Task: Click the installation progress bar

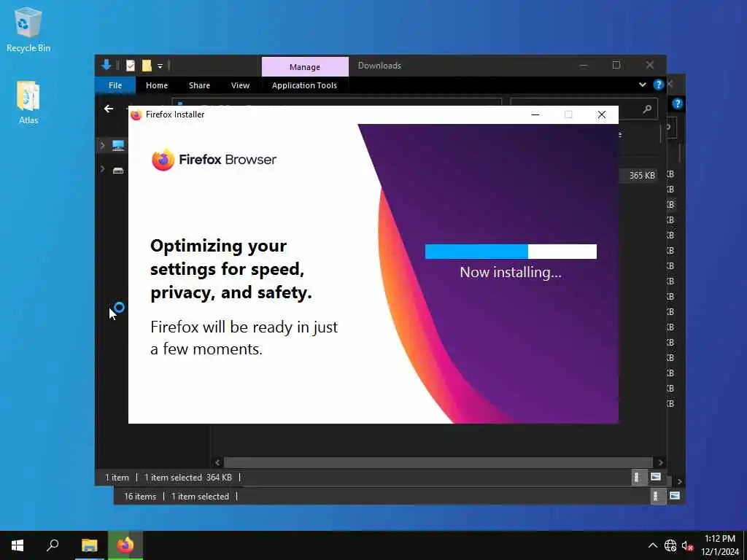Action: coord(511,252)
